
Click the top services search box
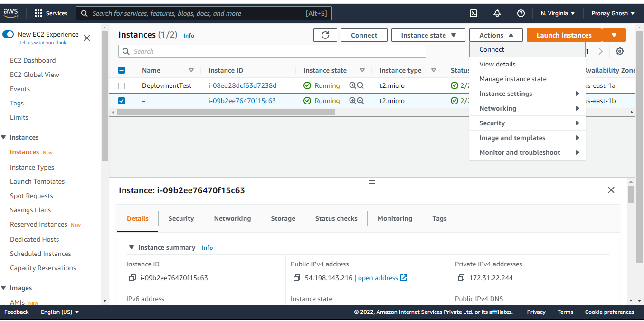[x=204, y=13]
